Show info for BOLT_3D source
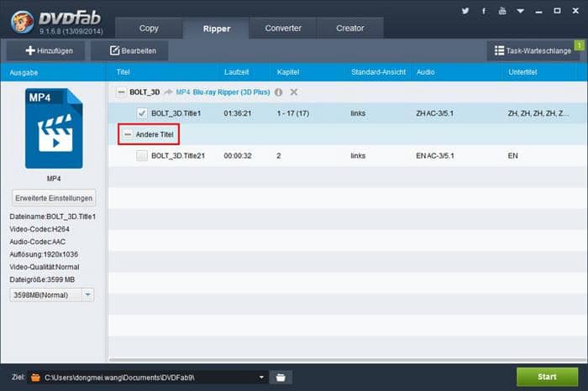Screen dimensions: 588x391 (278, 92)
